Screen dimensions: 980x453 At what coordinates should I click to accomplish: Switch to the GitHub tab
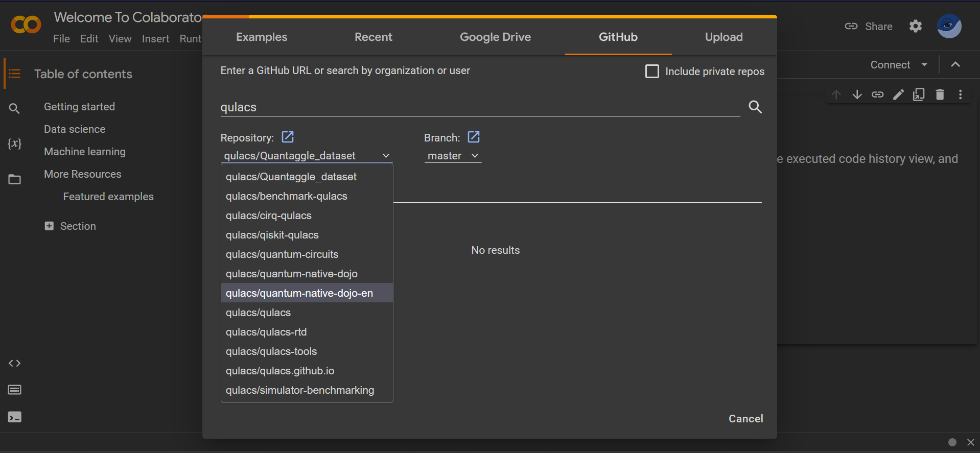click(618, 37)
